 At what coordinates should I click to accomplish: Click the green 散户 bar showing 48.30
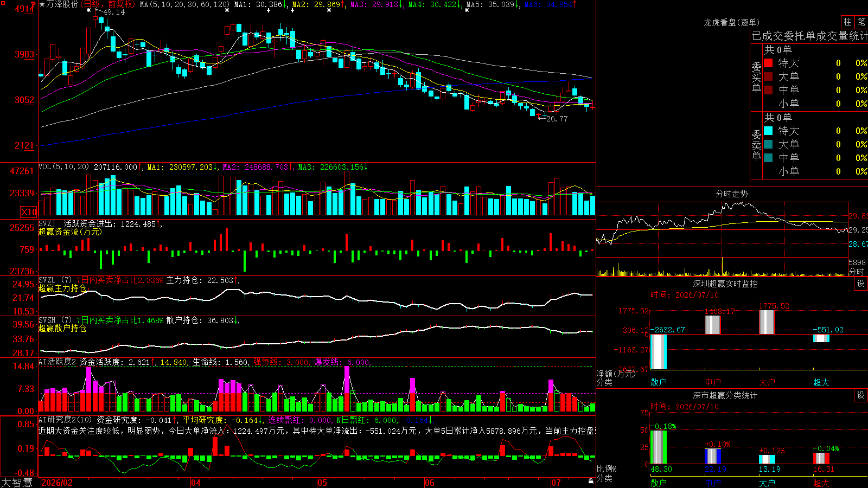coord(659,447)
